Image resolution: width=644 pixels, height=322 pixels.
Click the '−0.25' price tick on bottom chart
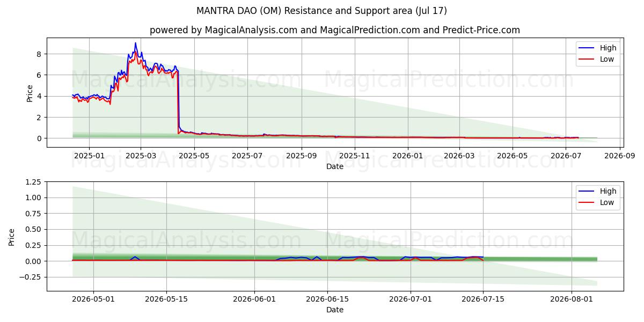tap(30, 277)
